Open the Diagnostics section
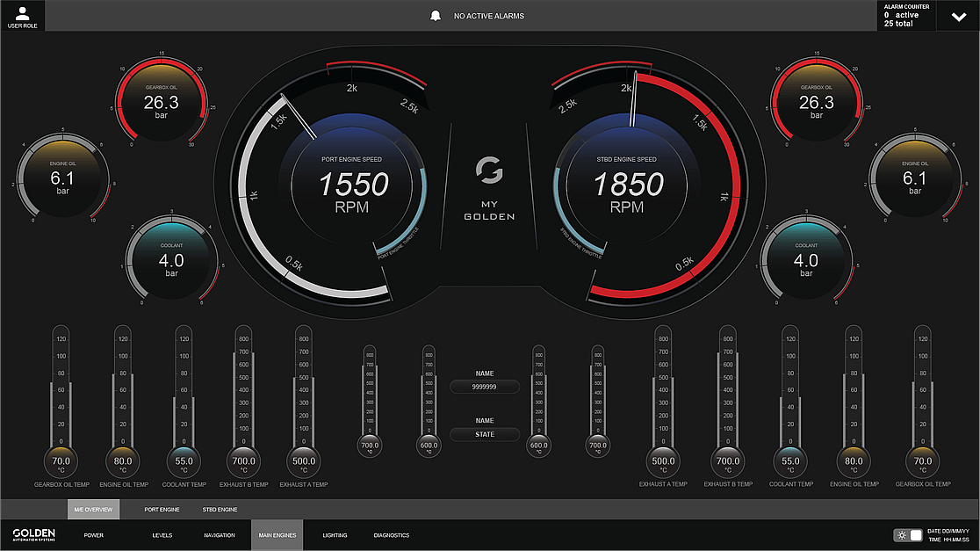The image size is (980, 551). tap(392, 535)
